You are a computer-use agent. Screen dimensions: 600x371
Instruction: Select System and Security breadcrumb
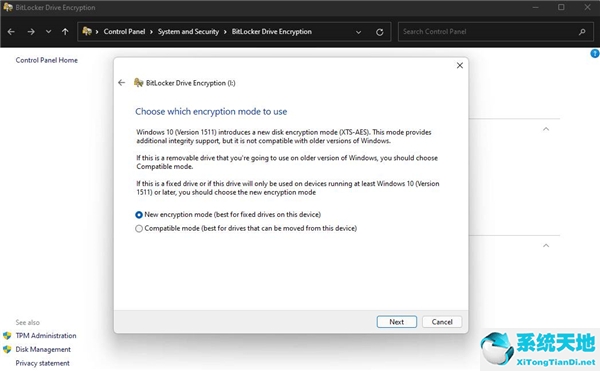click(188, 32)
